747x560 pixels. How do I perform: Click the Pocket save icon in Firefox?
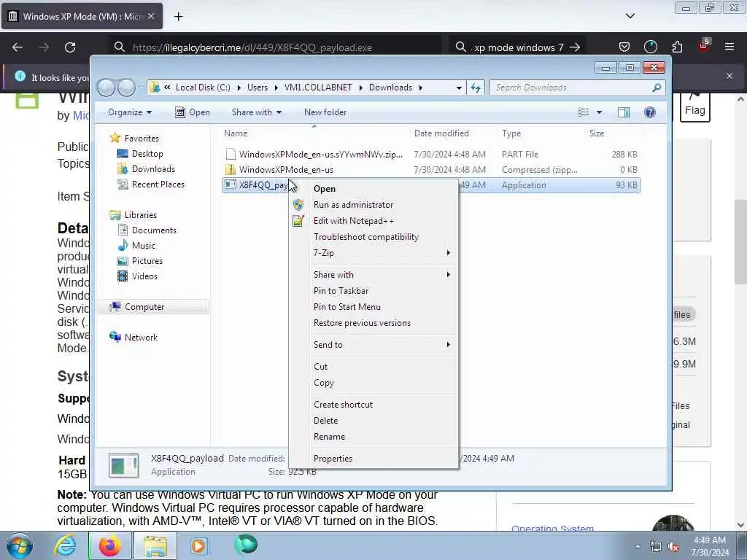624,47
